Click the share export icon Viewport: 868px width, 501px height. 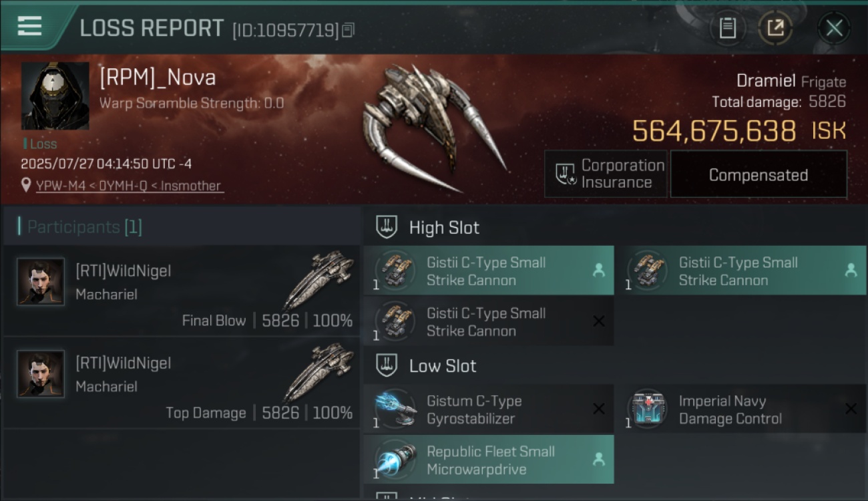(775, 28)
